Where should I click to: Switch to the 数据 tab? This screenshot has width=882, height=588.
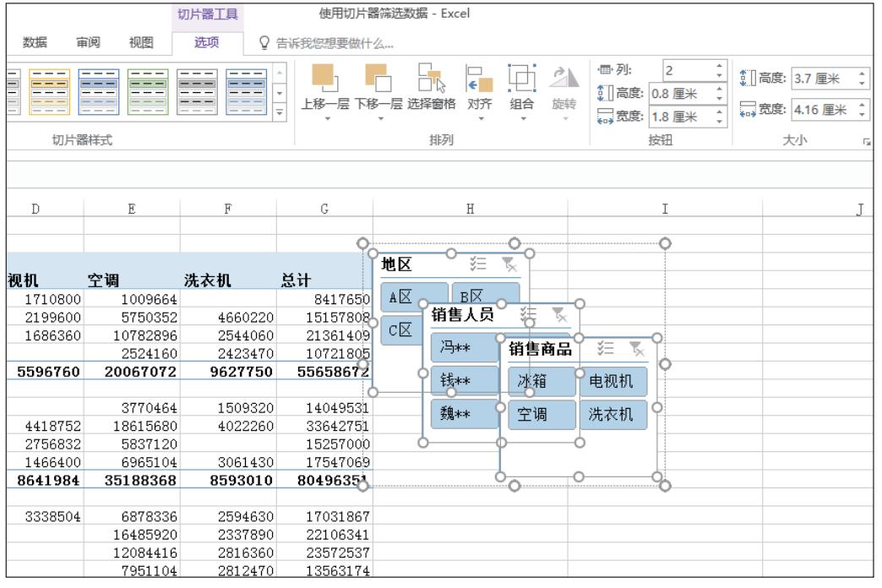click(x=35, y=42)
